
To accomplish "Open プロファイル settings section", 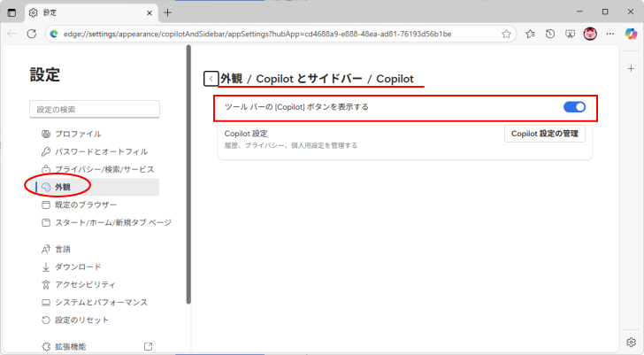I will click(95, 134).
